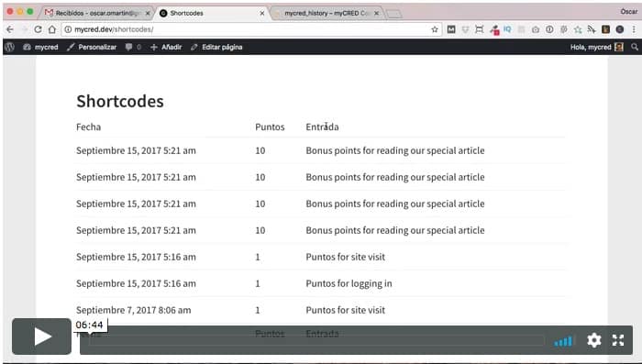
Task: Switch to the mycred_history tab
Action: pos(326,13)
